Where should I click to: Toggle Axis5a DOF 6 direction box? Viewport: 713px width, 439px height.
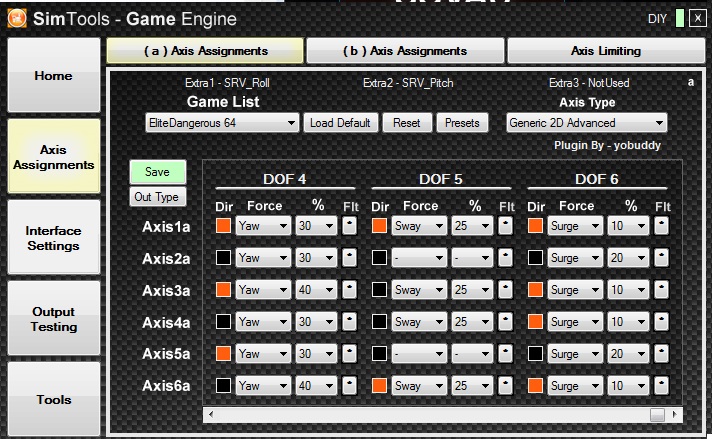535,354
